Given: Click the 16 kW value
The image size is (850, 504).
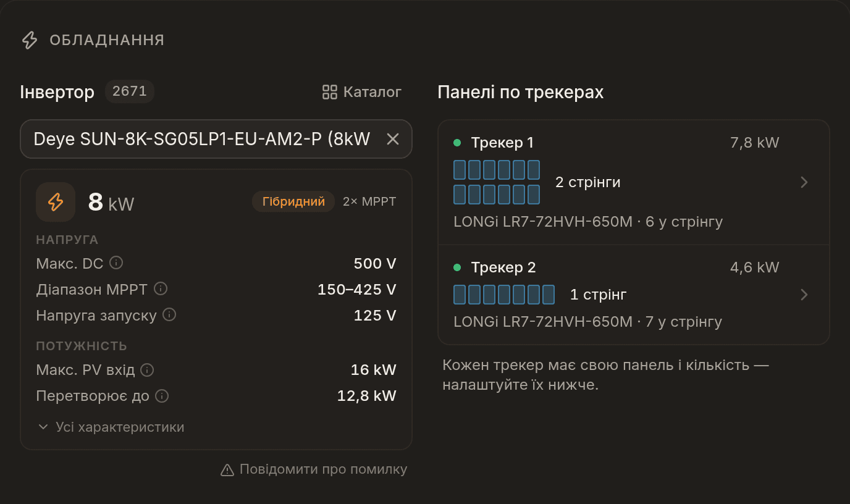Looking at the screenshot, I should (374, 370).
